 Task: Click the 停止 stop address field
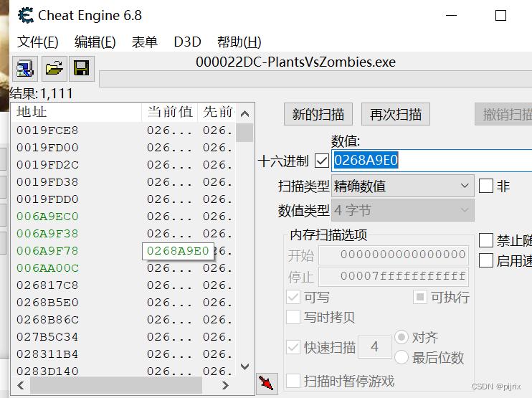394,277
